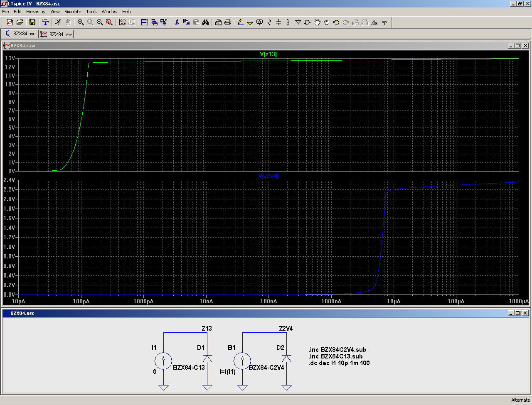Select the Place Ground symbol tool
Screen dimensions: 532x405
(250, 22)
